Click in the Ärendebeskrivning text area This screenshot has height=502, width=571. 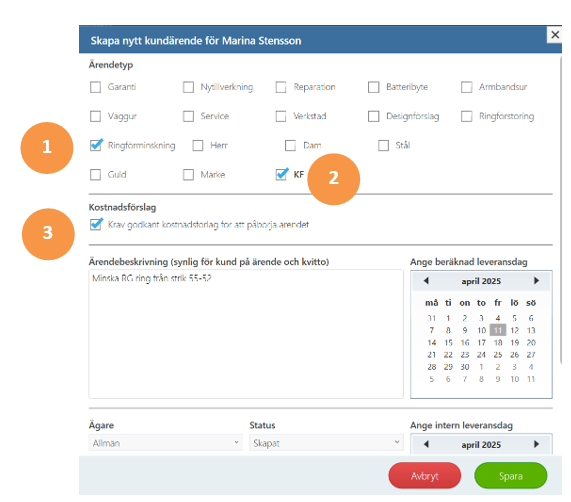(x=246, y=334)
